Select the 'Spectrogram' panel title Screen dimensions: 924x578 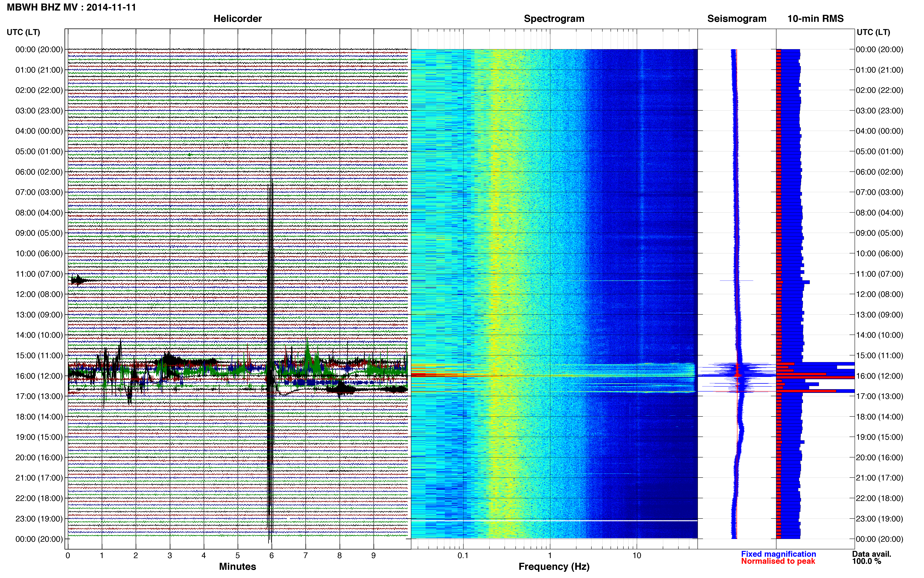554,18
